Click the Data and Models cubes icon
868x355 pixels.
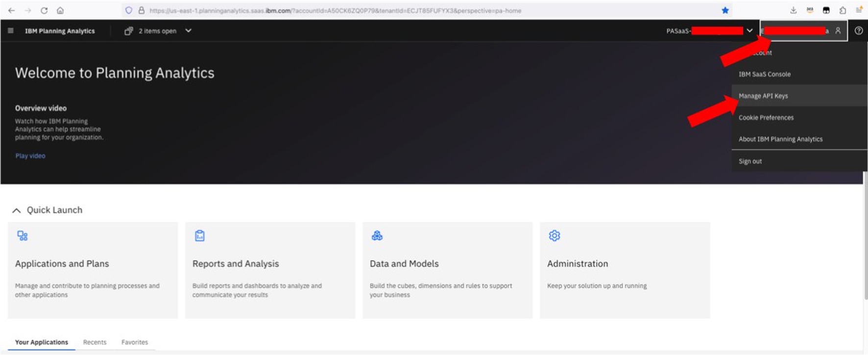click(377, 236)
